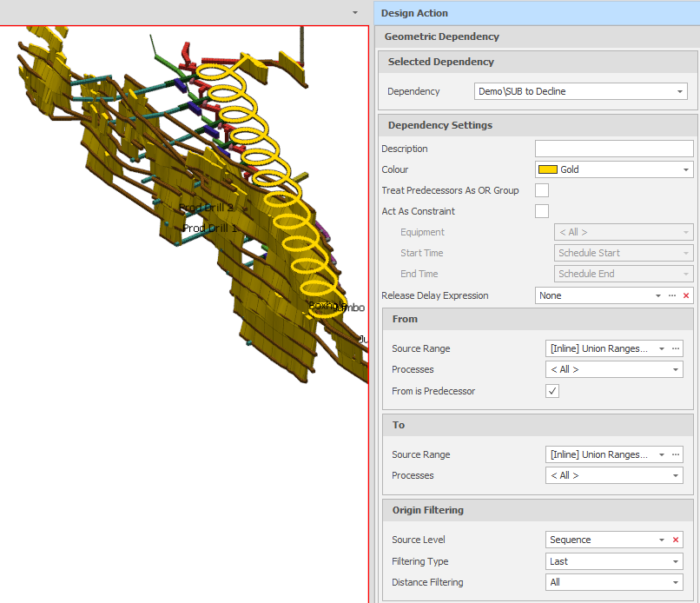Click the Prod Drill 1 label in viewport
This screenshot has height=603, width=700.
click(209, 229)
